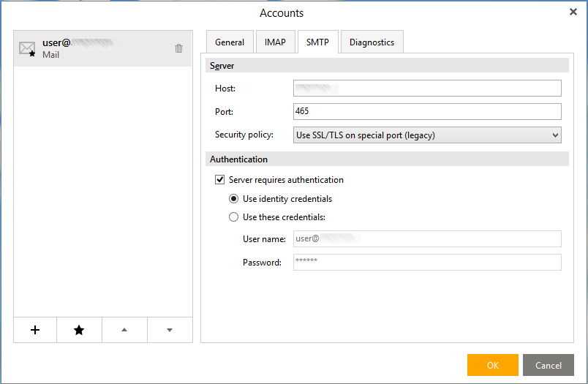Click the trash icon to delete account
Viewport: 588px width, 384px height.
point(178,48)
